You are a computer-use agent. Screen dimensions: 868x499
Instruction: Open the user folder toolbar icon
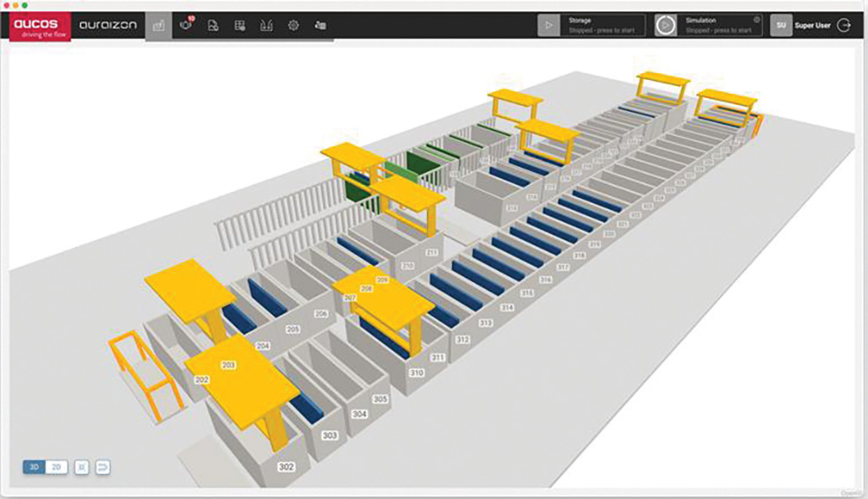click(x=320, y=25)
